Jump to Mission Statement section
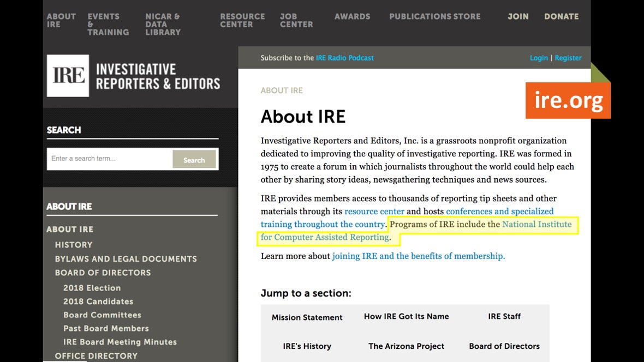The image size is (644, 362). 307,317
